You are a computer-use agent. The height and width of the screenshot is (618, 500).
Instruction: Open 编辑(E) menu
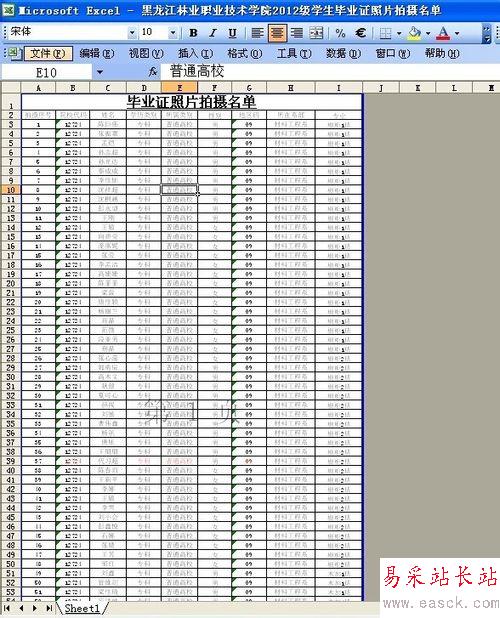(x=97, y=53)
